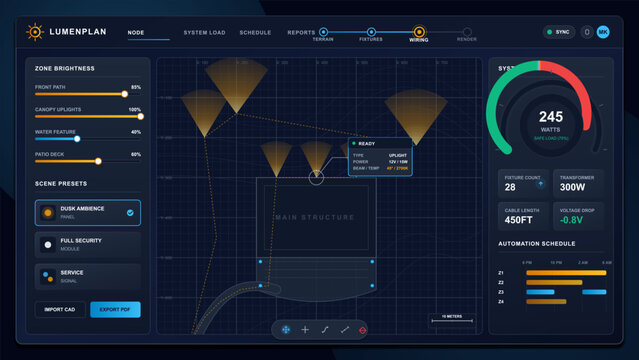
Task: Click the Automation Schedule heading
Action: [537, 244]
